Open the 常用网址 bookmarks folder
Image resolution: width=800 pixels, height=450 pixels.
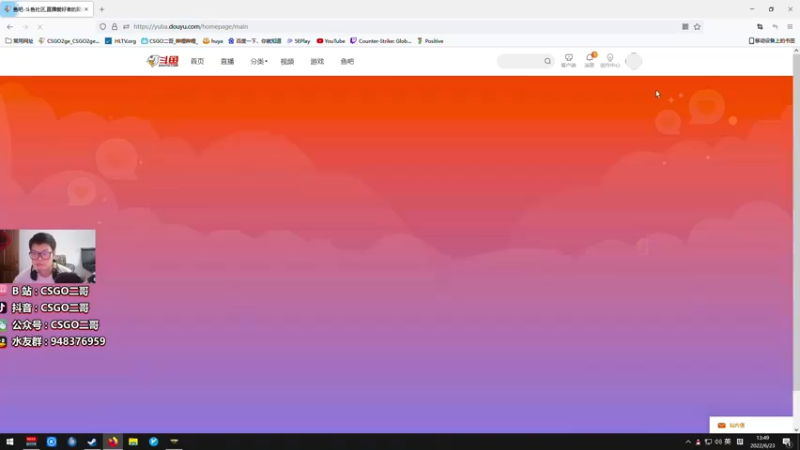(19, 41)
